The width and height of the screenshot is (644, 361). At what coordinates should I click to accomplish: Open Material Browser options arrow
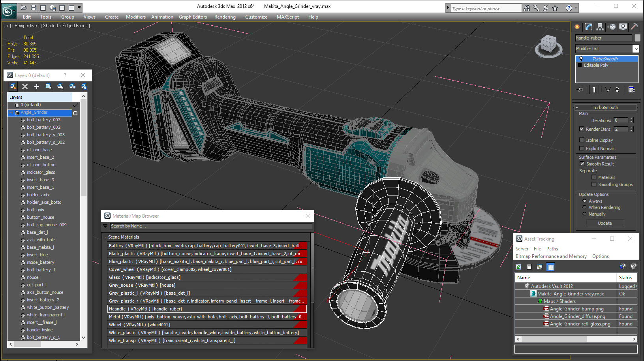coord(105,226)
